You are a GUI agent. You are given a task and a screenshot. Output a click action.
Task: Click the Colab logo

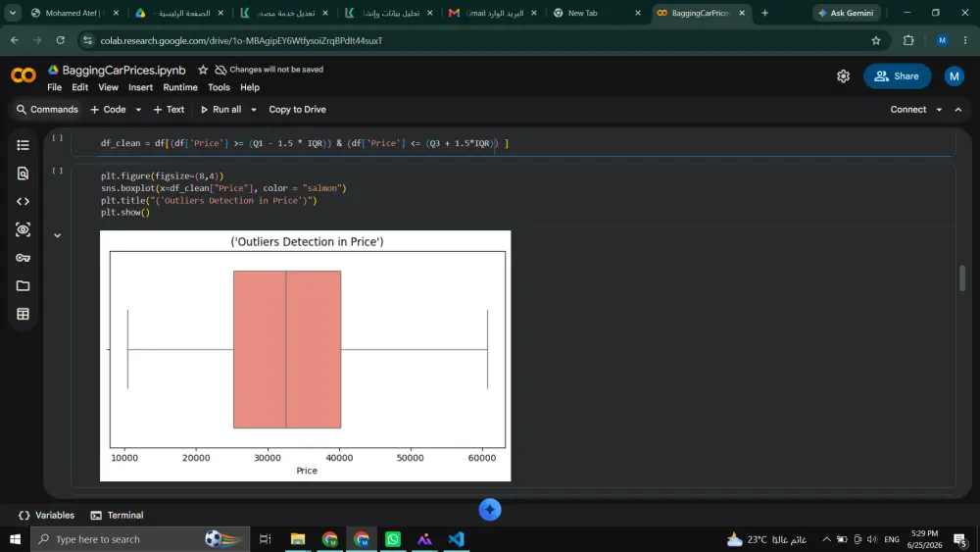tap(24, 75)
